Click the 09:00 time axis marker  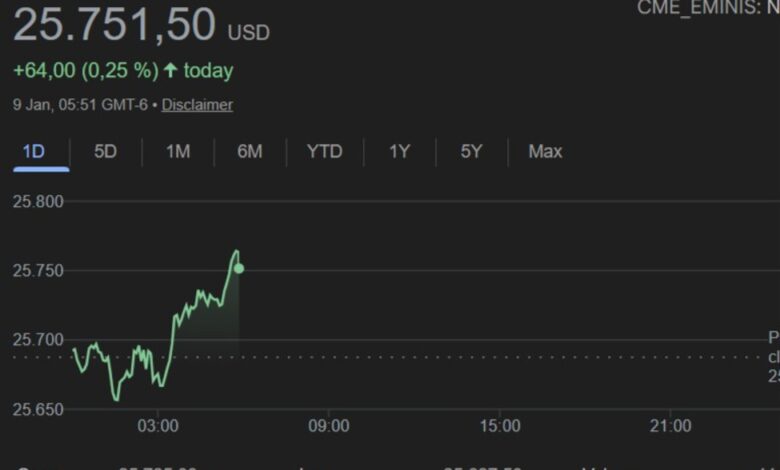pos(329,426)
